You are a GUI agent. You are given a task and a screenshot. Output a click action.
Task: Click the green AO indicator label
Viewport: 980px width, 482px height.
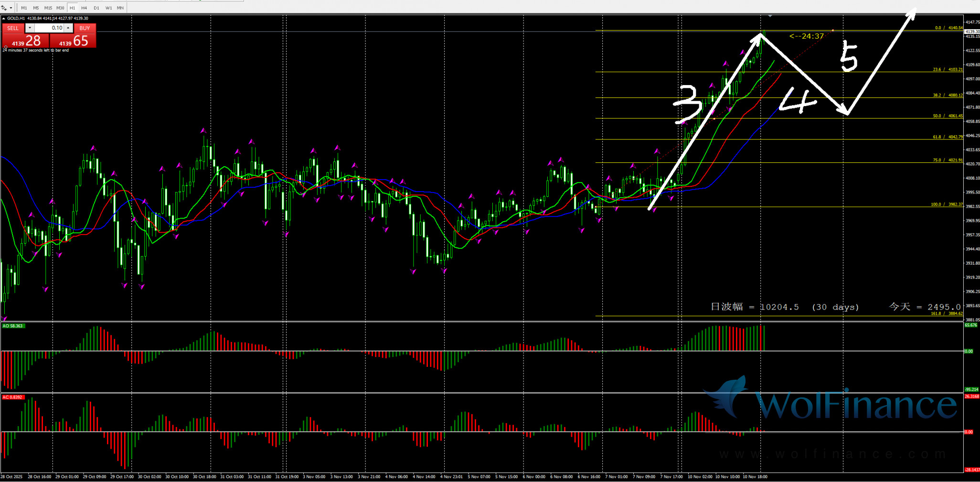click(13, 326)
